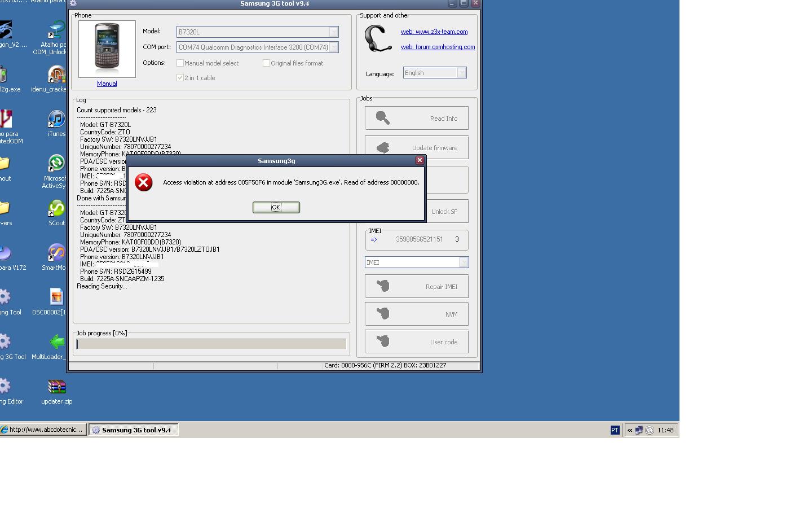Screen dimensions: 812x508
Task: Click the ng Editor gear desktop icon
Action: 5,386
